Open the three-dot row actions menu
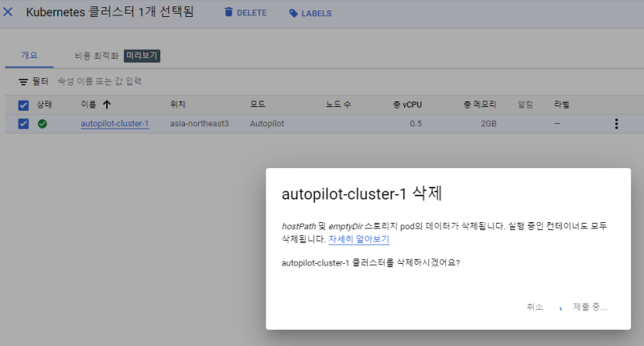 click(x=617, y=124)
